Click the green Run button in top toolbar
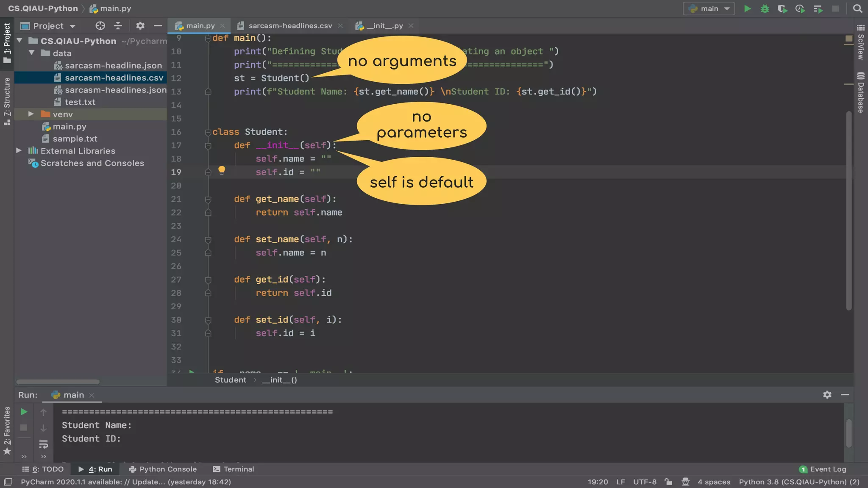Image resolution: width=868 pixels, height=488 pixels. click(x=748, y=8)
